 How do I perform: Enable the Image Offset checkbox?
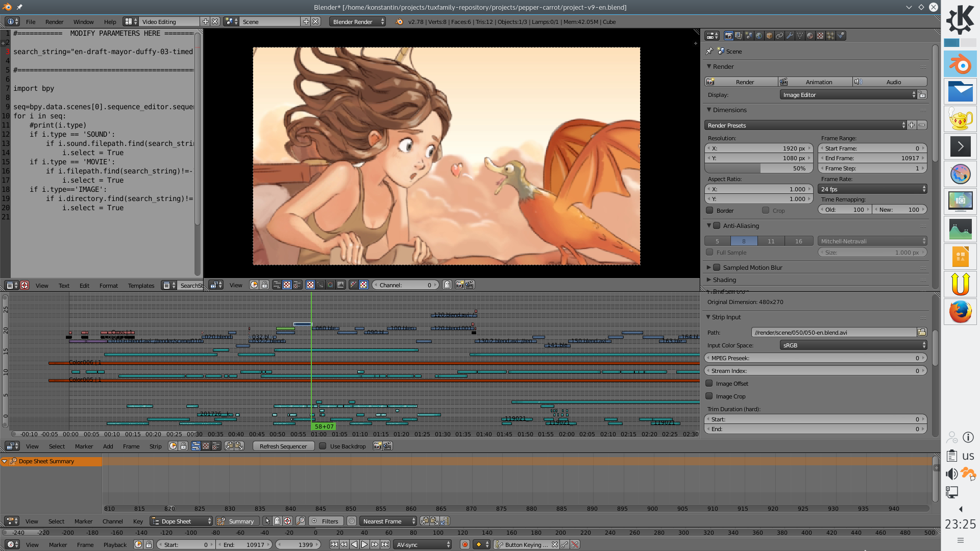click(x=709, y=383)
